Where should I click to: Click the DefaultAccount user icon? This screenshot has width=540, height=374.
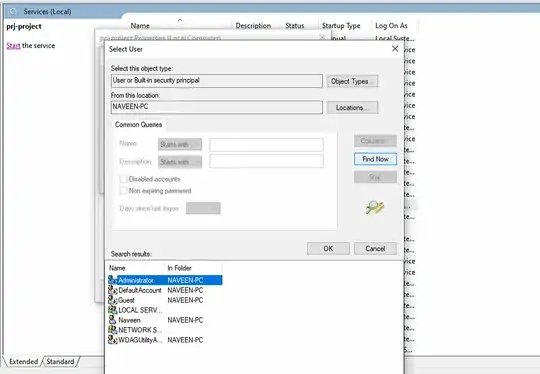click(x=113, y=290)
